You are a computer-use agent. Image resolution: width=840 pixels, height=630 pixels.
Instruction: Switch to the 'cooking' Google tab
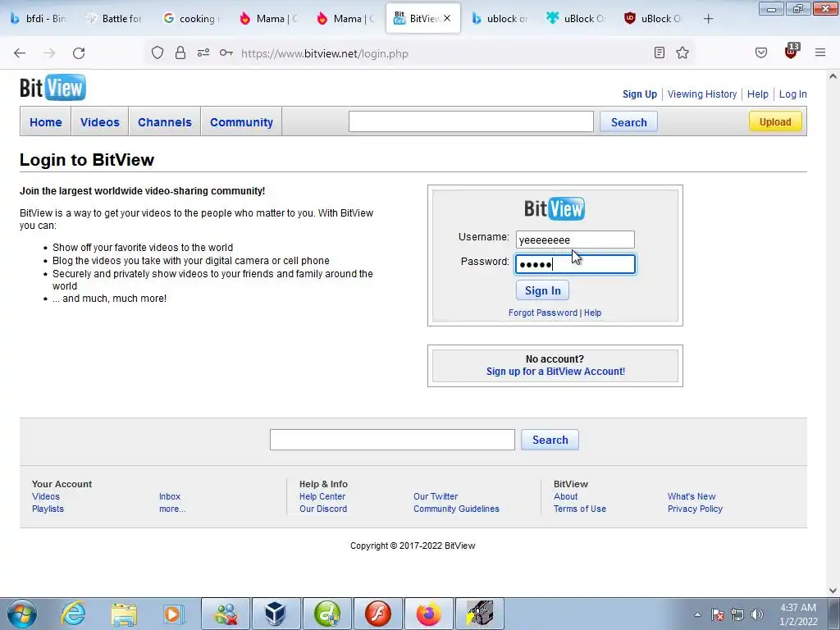point(193,19)
